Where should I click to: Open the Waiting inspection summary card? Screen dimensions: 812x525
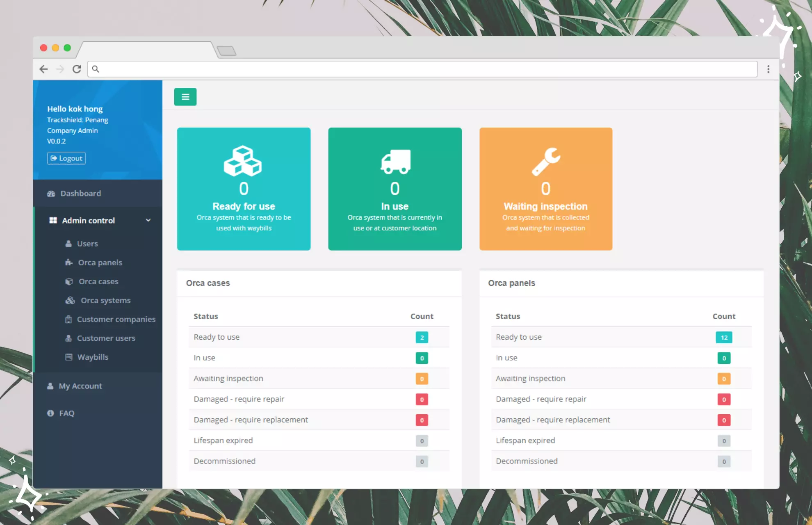pos(545,189)
